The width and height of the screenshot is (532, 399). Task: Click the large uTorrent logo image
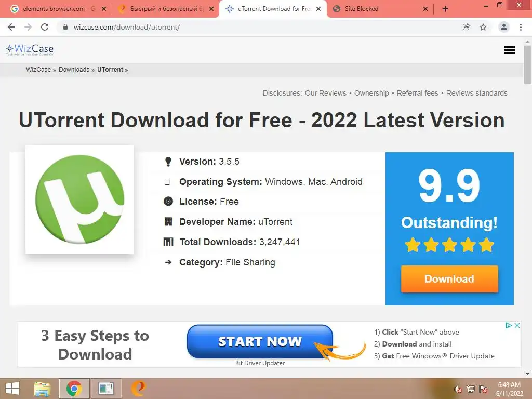tap(79, 199)
